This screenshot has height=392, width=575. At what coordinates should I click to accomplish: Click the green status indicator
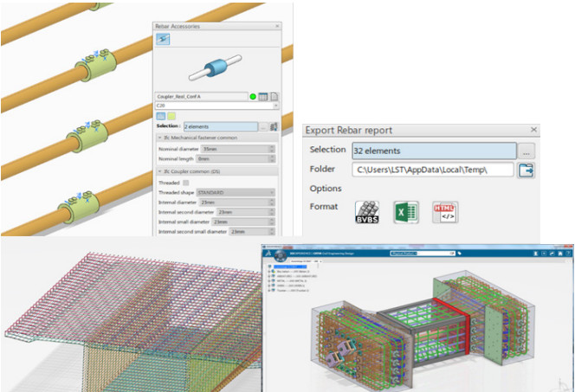(x=253, y=97)
